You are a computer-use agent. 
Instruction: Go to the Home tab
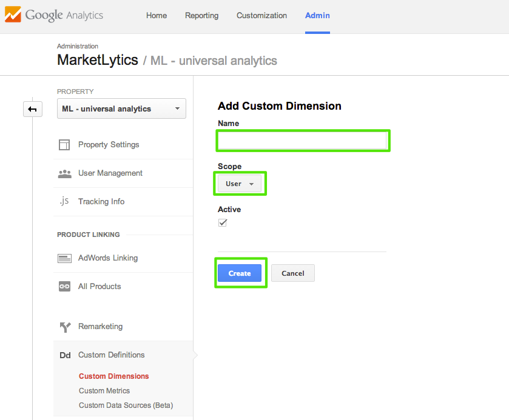157,16
